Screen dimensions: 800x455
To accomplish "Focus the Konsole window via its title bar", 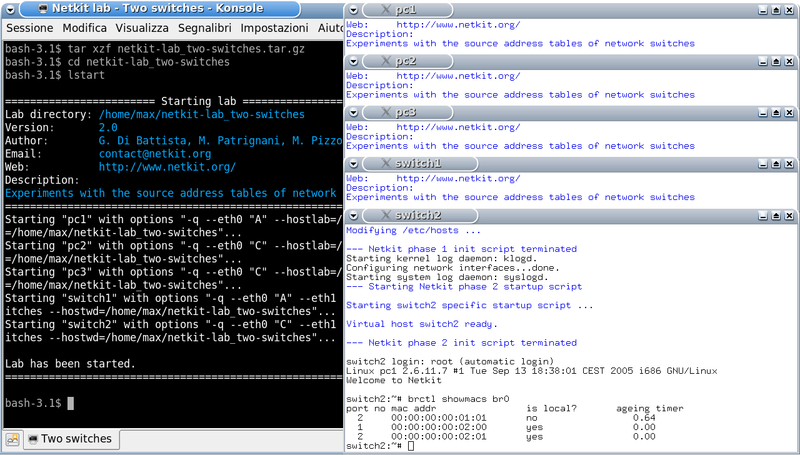I will 158,9.
